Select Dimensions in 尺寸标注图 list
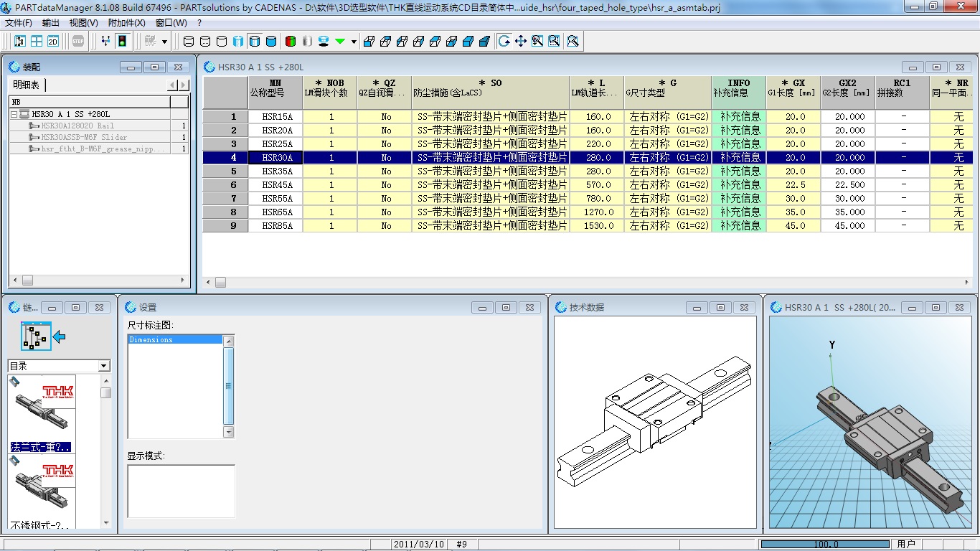The height and width of the screenshot is (551, 980). coord(175,339)
